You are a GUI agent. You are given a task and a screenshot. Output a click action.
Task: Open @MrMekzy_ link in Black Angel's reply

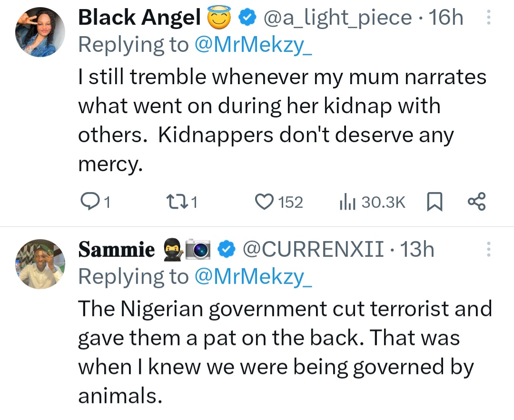[253, 45]
